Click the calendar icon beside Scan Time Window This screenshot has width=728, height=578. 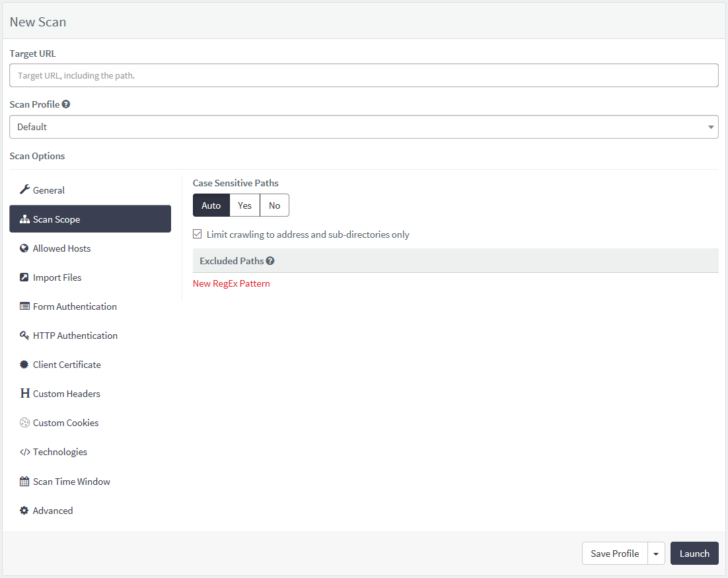pos(24,481)
